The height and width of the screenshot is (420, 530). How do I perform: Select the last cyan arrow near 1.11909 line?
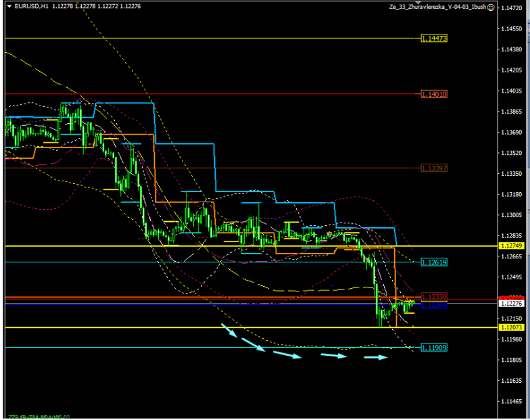(x=377, y=357)
